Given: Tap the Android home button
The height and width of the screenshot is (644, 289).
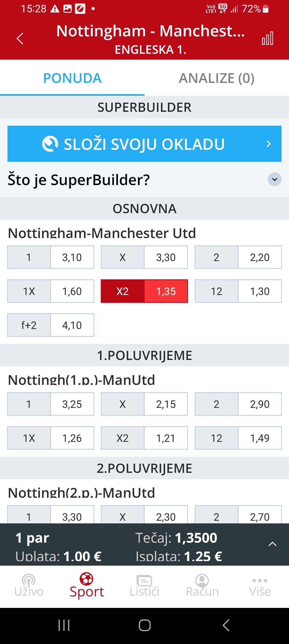Looking at the screenshot, I should click(x=145, y=625).
